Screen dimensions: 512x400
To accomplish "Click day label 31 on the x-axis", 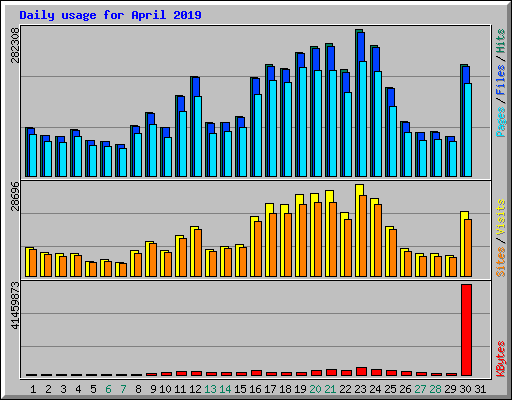I will click(x=480, y=389).
